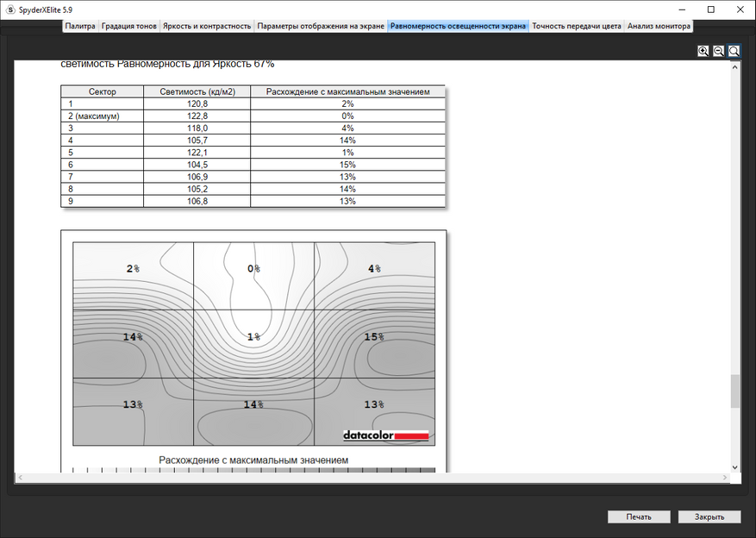Viewport: 756px width, 538px height.
Task: Switch to Точность передачи цвета tab
Action: coord(577,26)
